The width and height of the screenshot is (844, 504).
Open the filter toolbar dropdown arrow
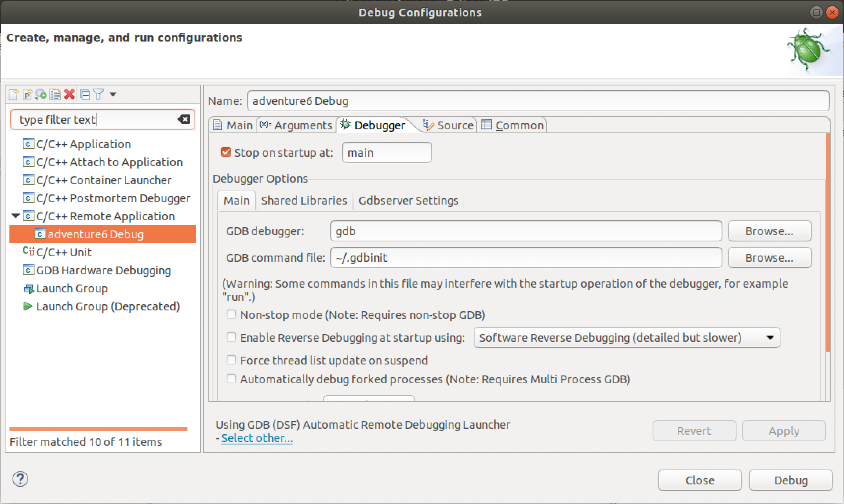click(113, 94)
